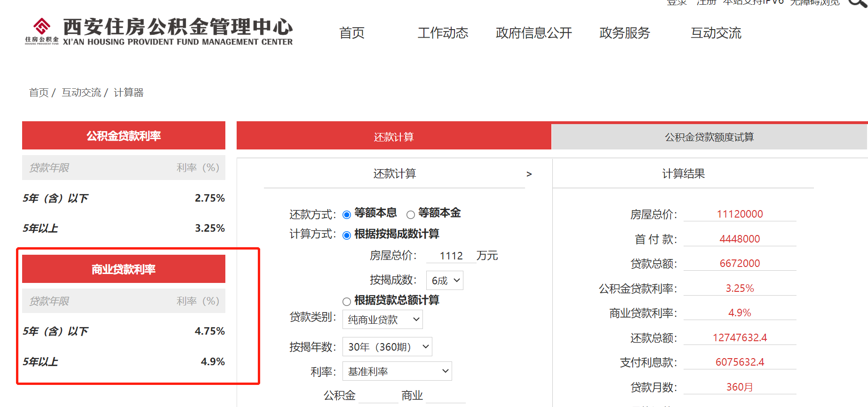Viewport: 868px width, 407px height.
Task: Click the arrow next to 还款计算 heading
Action: [529, 174]
